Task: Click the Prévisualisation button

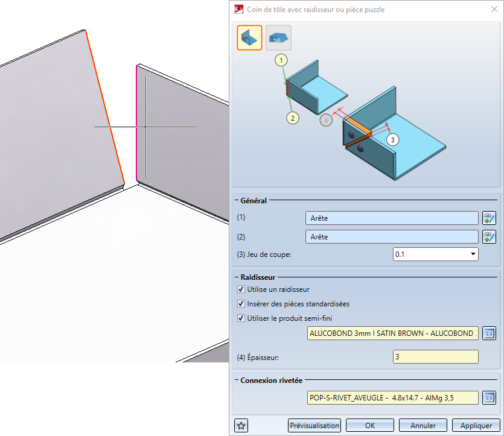Action: [x=314, y=426]
